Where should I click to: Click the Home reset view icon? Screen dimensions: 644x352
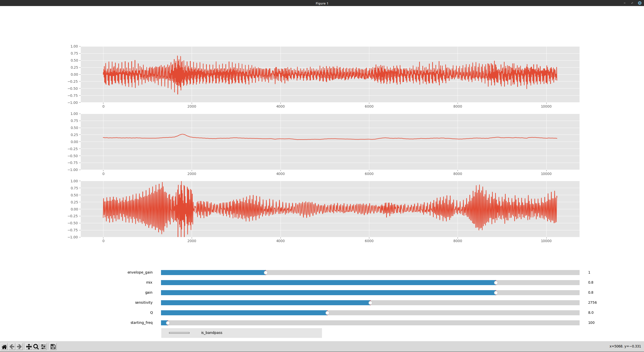tap(4, 347)
